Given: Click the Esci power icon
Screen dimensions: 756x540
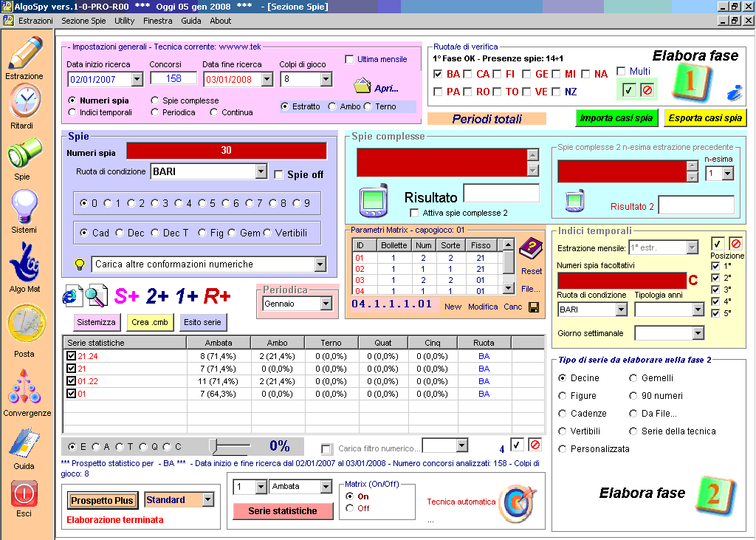Looking at the screenshot, I should [24, 493].
